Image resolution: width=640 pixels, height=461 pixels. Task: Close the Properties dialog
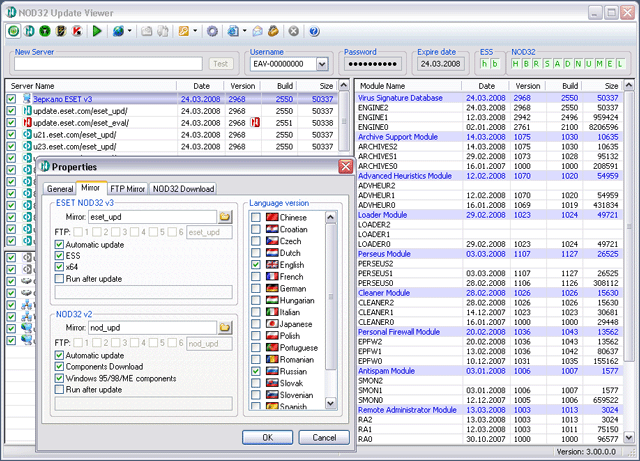click(346, 167)
